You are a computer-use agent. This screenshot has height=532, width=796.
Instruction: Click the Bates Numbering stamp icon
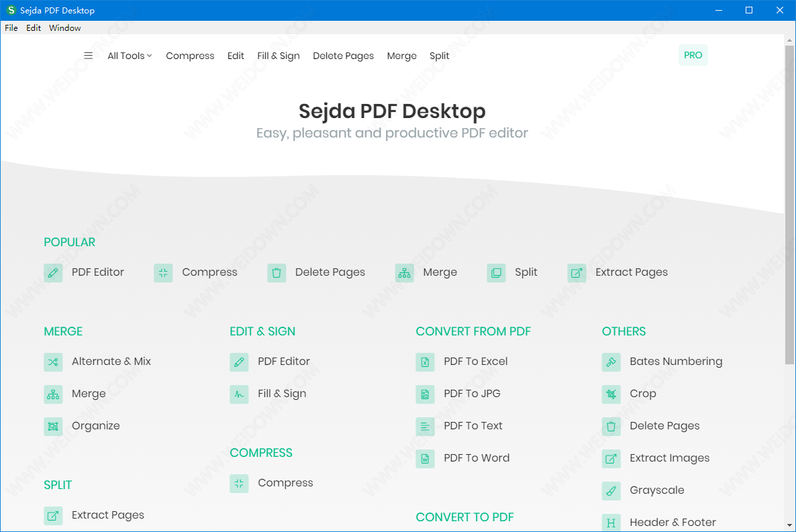tap(611, 362)
